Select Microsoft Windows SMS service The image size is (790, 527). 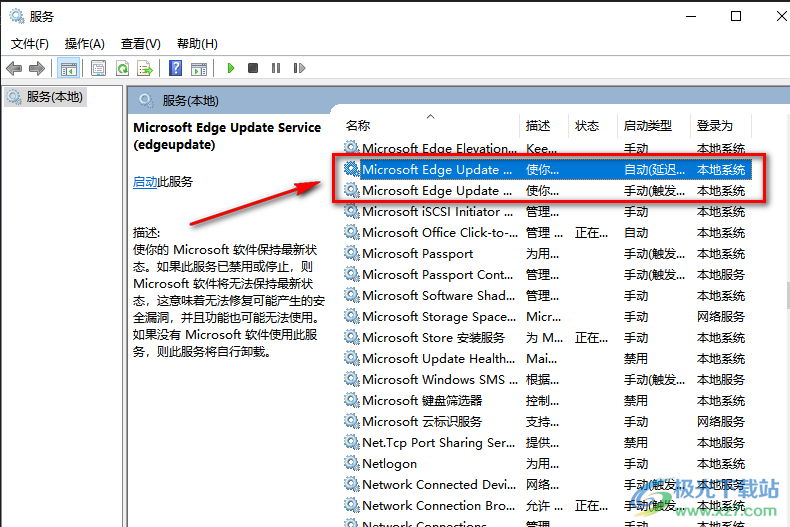pos(547,380)
